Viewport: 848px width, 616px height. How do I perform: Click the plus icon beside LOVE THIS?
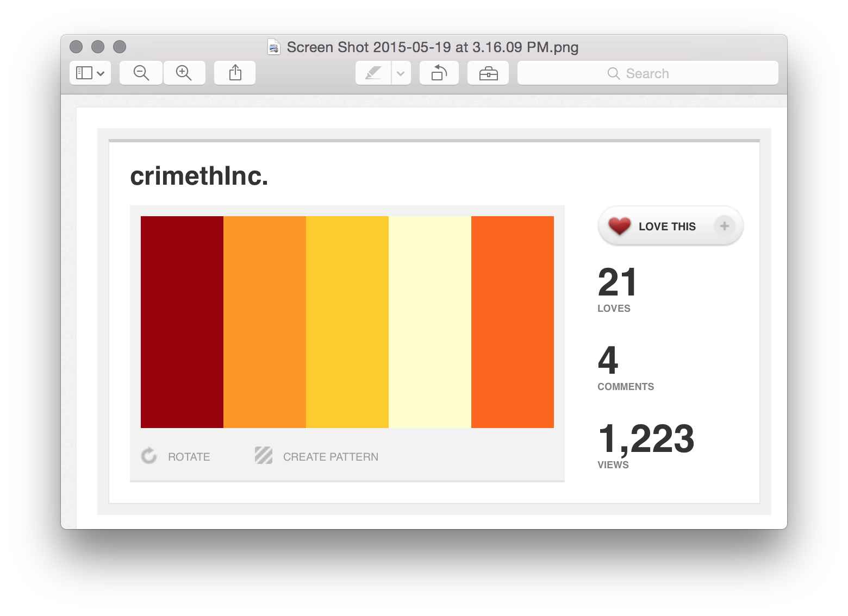tap(724, 226)
